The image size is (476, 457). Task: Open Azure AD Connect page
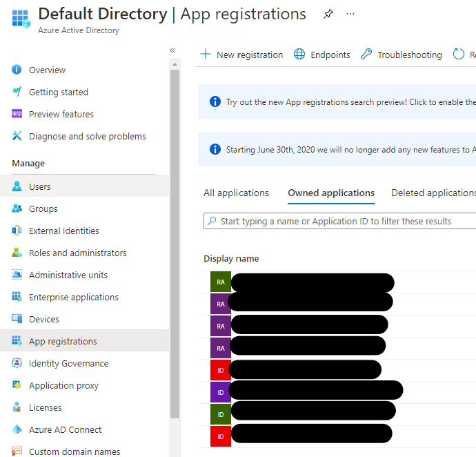click(65, 429)
